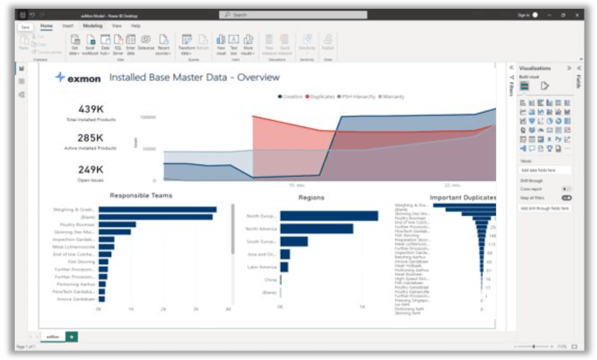This screenshot has width=597, height=360.
Task: Open the Recent sources dropdown
Action: tap(163, 45)
